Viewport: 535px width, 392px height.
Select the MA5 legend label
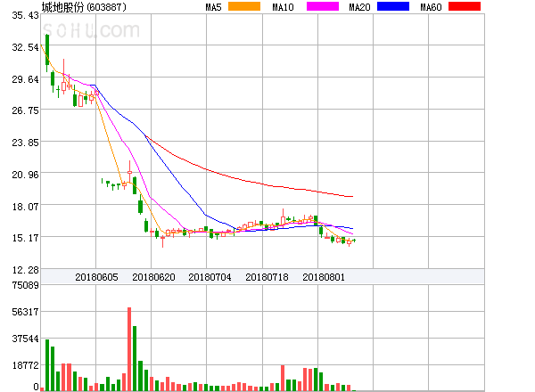pos(213,7)
